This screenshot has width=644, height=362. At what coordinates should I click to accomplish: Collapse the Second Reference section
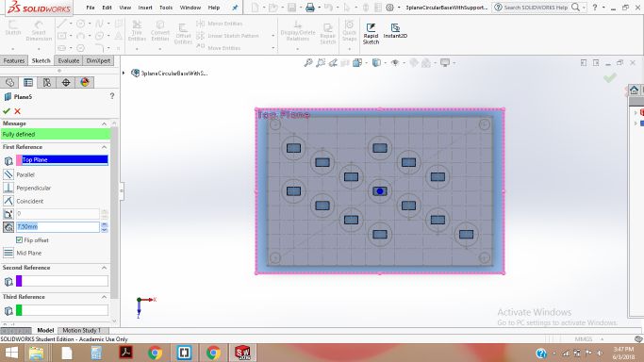click(104, 268)
